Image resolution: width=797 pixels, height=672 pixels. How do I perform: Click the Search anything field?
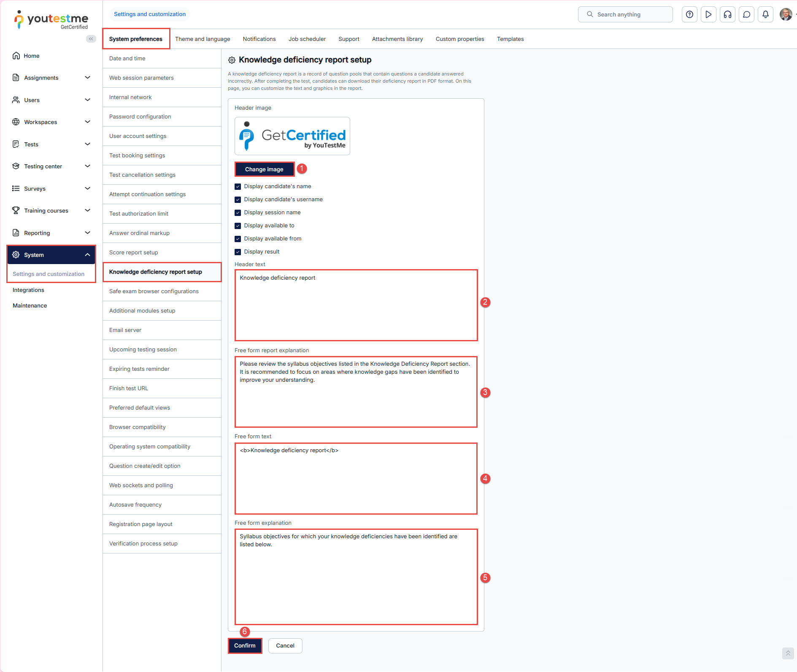point(625,14)
